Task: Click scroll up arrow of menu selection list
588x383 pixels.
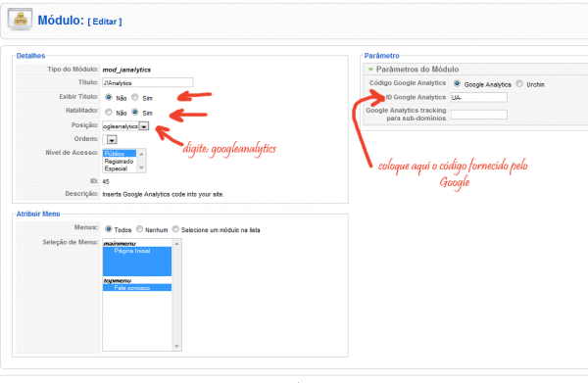Action: [x=176, y=244]
